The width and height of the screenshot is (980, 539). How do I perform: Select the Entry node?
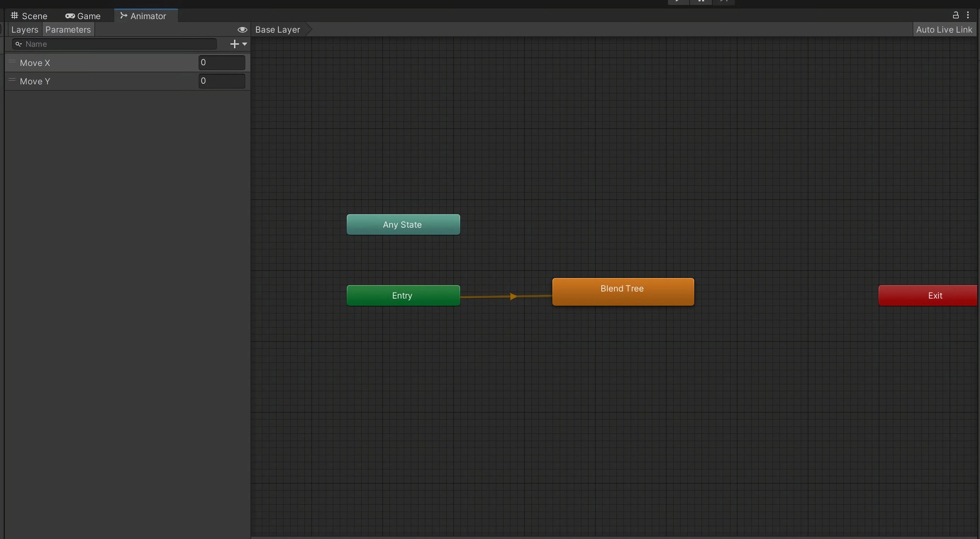403,295
